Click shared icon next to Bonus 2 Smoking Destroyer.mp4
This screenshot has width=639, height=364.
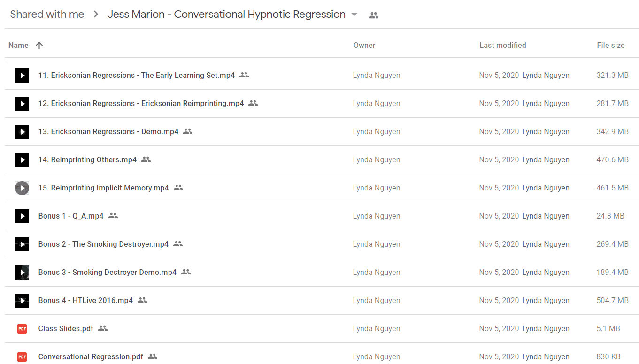click(178, 243)
